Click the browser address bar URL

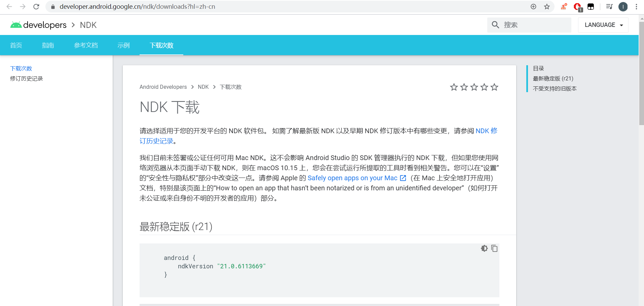137,6
